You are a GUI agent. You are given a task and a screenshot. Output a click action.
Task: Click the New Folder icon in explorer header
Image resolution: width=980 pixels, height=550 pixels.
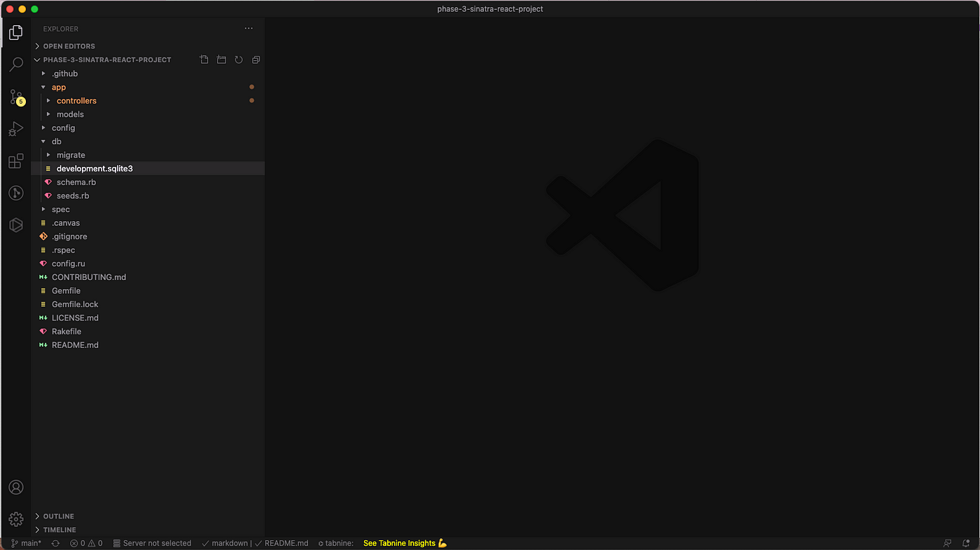tap(221, 59)
